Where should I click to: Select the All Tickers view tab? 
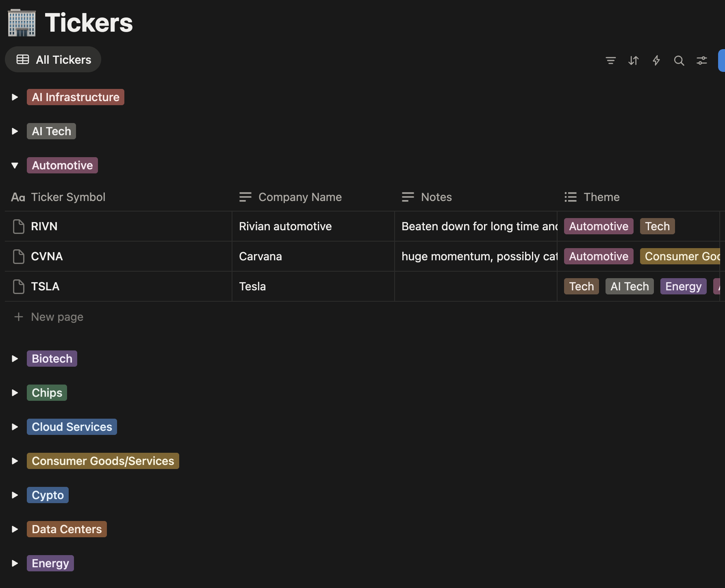(53, 60)
